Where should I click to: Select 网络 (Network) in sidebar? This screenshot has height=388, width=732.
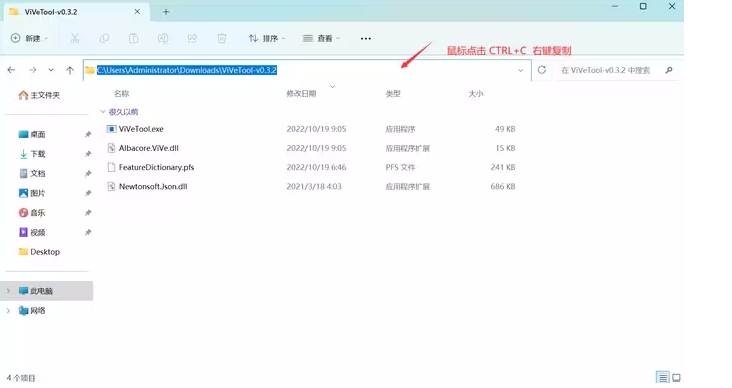tap(32, 310)
